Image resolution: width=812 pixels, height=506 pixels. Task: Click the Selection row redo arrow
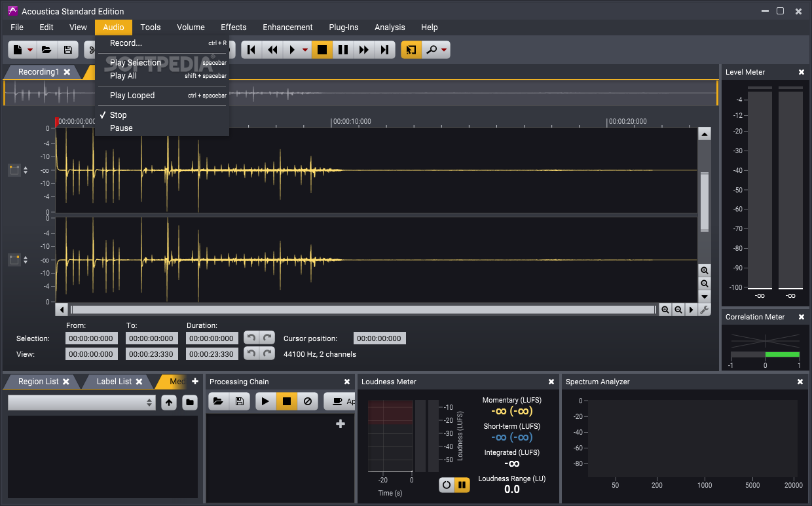click(267, 338)
